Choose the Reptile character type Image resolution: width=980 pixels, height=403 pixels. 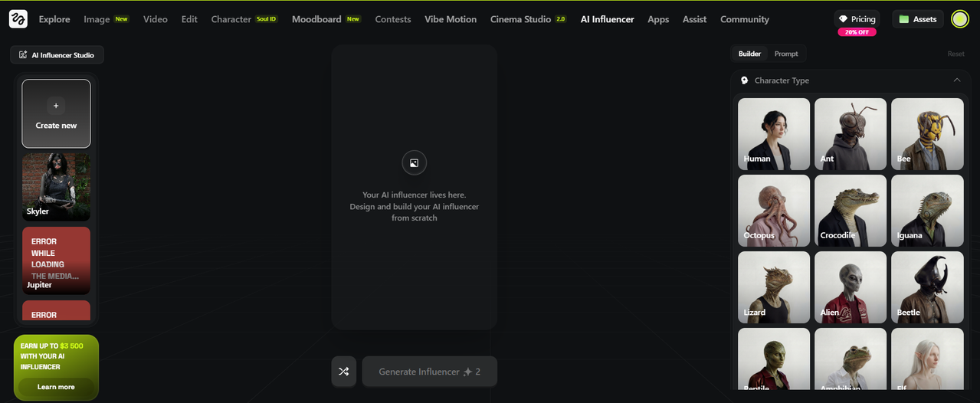point(774,359)
